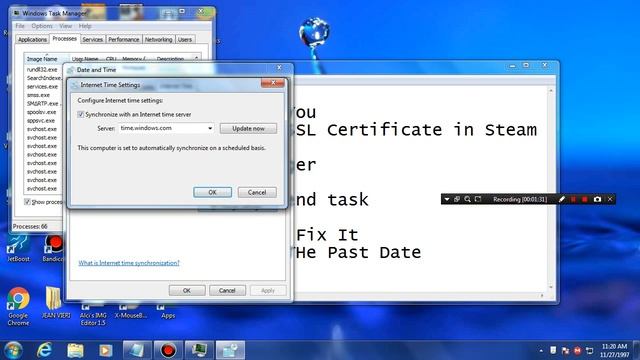Toggle Show processes from all users checkbox
This screenshot has width=640, height=360.
point(27,202)
